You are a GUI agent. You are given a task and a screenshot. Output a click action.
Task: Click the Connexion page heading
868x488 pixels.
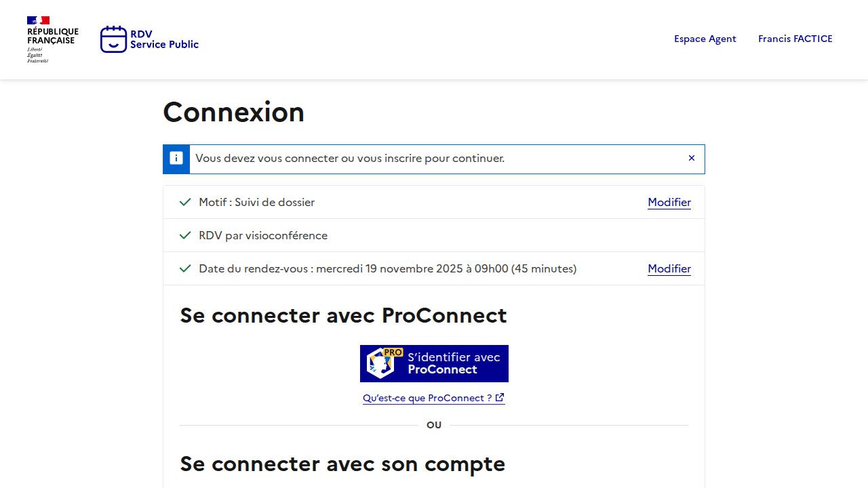coord(234,112)
